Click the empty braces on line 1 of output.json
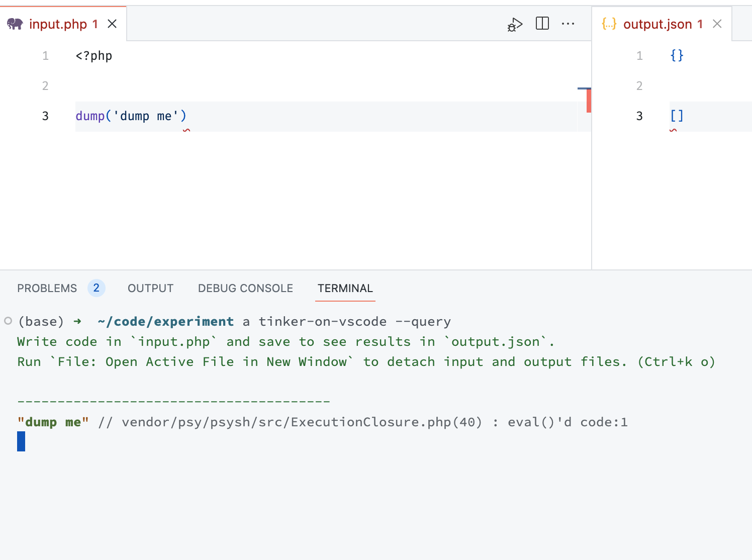Image resolution: width=752 pixels, height=560 pixels. [677, 55]
